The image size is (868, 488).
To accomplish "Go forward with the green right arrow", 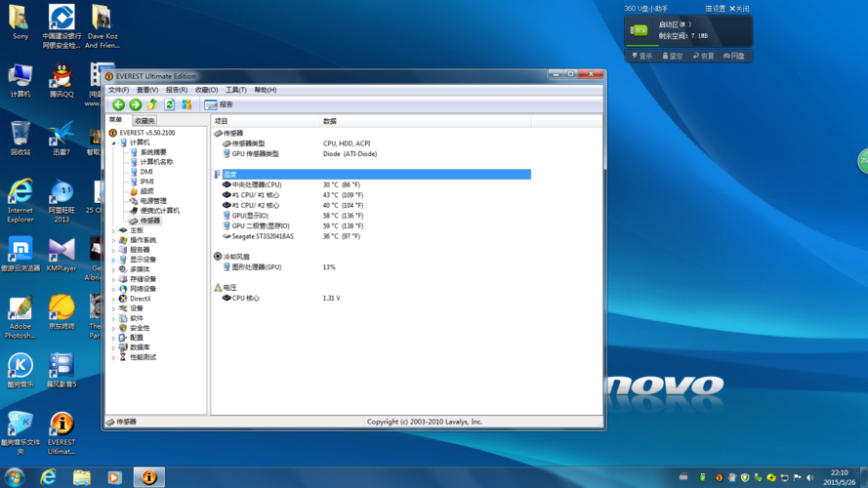I will tap(136, 104).
